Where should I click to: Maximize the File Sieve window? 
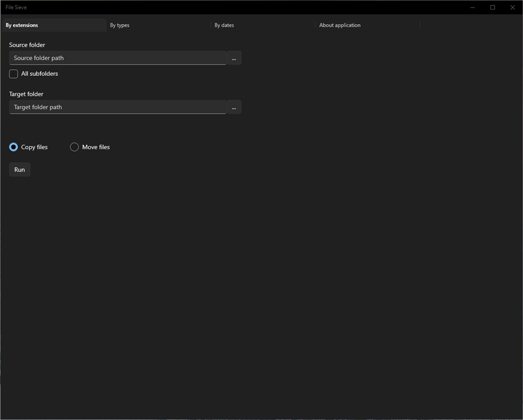pyautogui.click(x=492, y=7)
